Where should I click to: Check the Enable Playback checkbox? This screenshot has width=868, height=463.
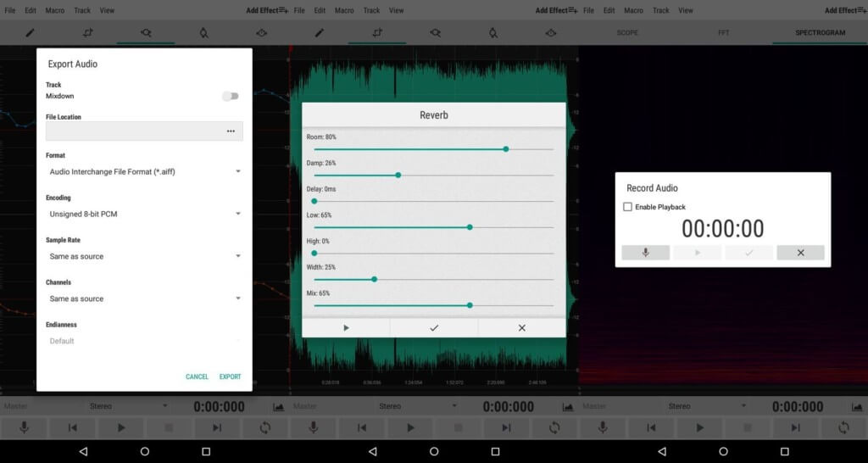coord(627,207)
